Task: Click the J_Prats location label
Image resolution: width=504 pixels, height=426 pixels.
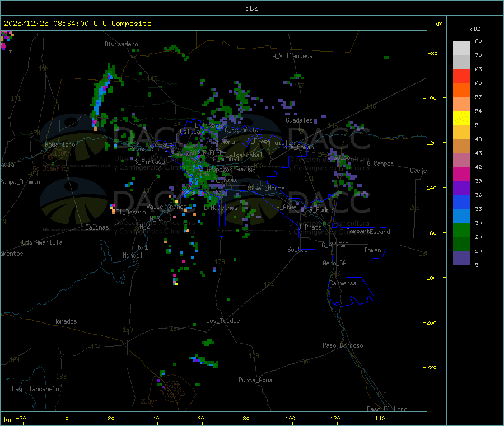Action: 310,227
